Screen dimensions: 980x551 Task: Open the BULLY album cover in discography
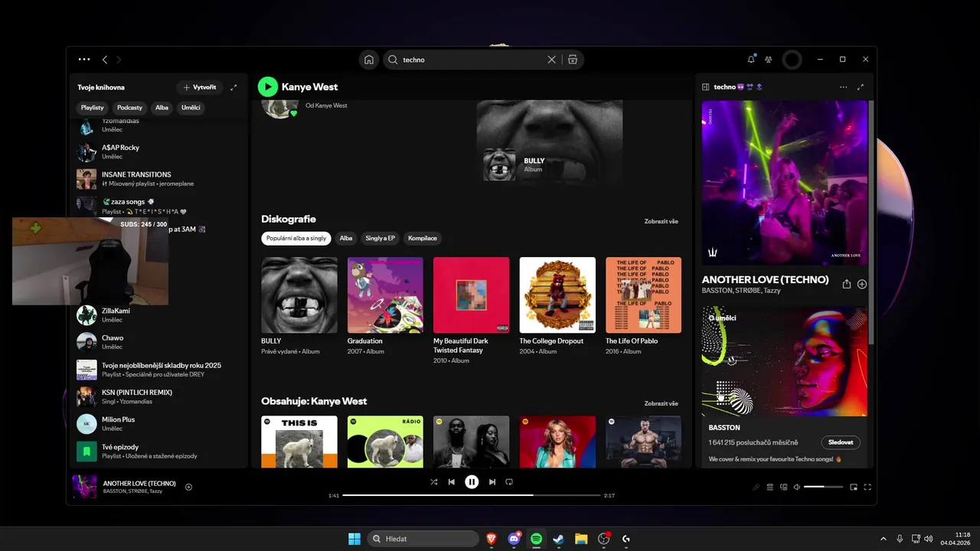299,295
